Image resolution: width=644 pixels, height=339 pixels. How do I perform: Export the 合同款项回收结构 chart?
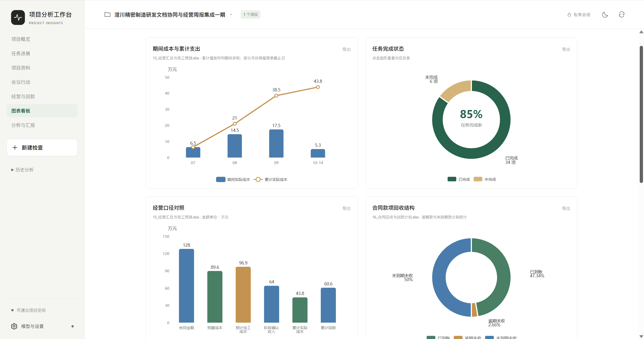point(566,208)
